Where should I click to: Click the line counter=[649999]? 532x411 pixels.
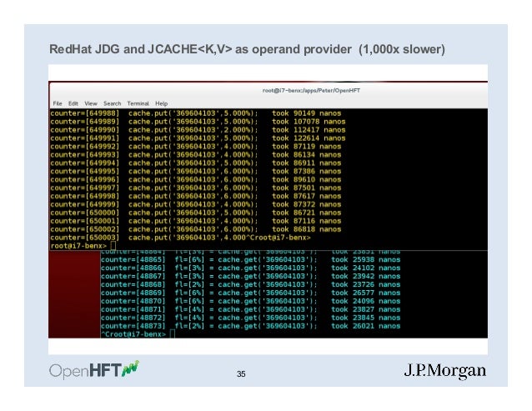tap(195, 204)
